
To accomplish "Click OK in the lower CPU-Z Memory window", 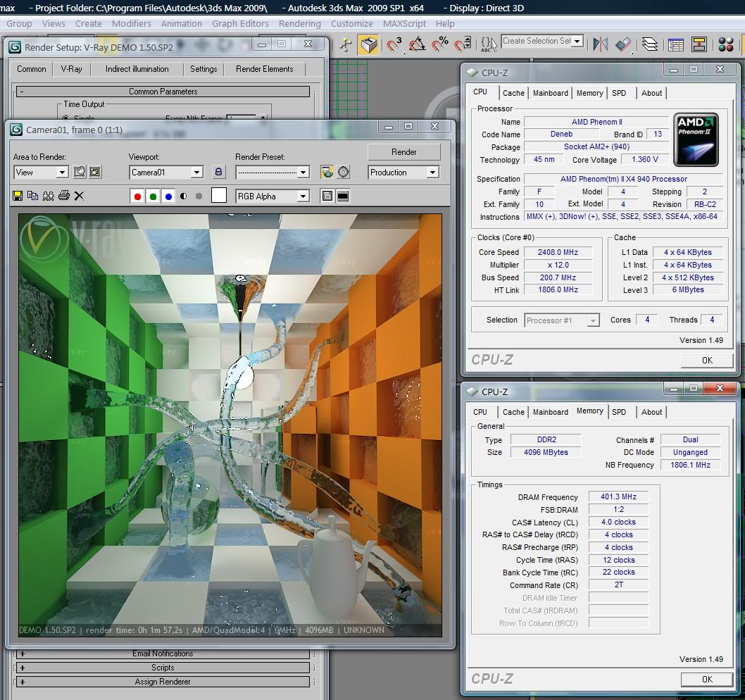I will [707, 680].
